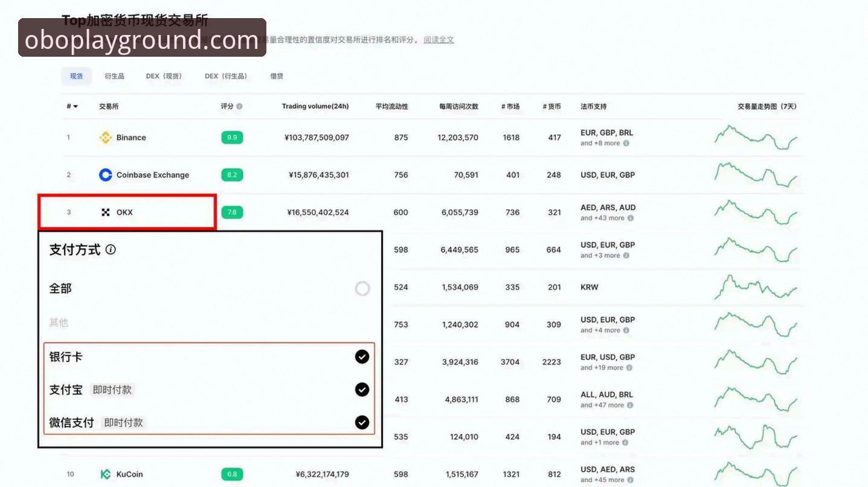The image size is (868, 487).
Task: Click info icon after 'and +45 more'
Action: click(630, 480)
